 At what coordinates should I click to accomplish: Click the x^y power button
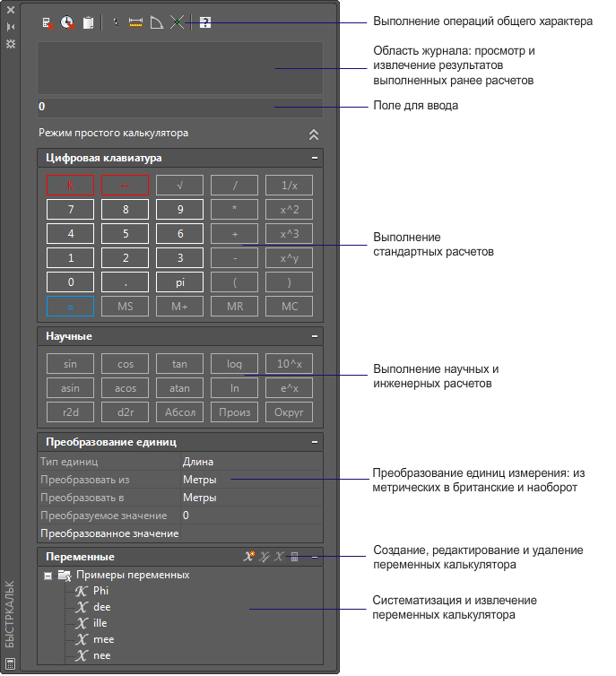point(290,258)
